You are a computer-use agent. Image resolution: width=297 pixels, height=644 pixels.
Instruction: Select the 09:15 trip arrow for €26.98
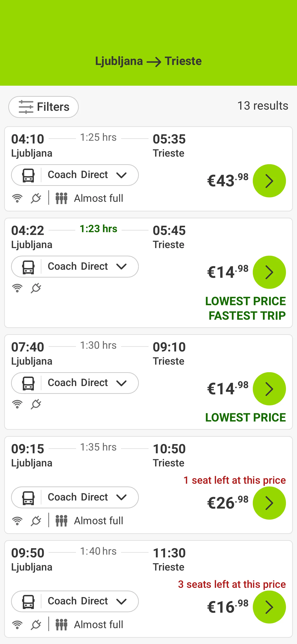pyautogui.click(x=269, y=503)
